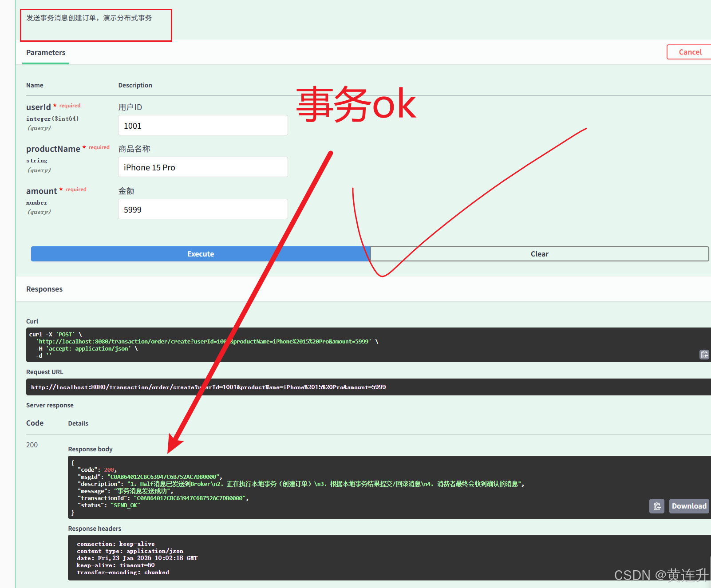
Task: Click the endpoint description text at top
Action: click(x=89, y=18)
